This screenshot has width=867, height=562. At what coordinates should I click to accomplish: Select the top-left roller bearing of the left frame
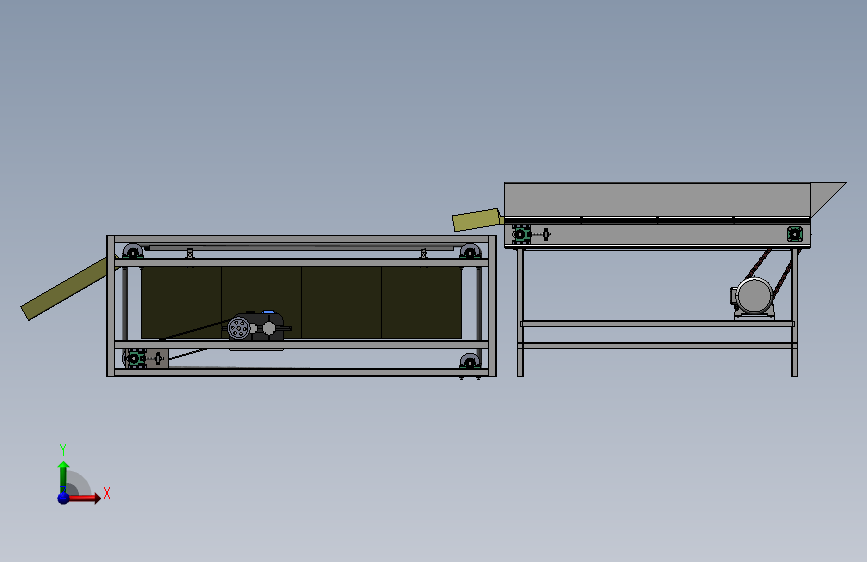coord(133,252)
